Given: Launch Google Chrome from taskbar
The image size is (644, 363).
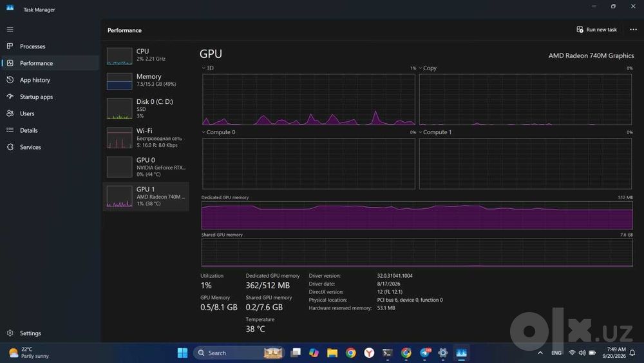Looking at the screenshot, I should pyautogui.click(x=351, y=353).
